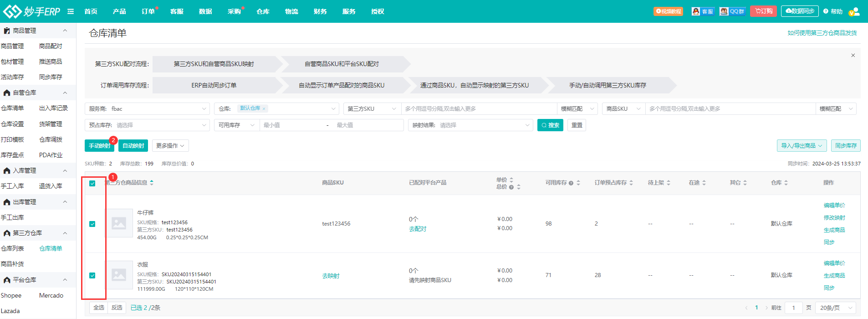The image size is (868, 319).
Task: Click the customer service icon
Action: point(703,11)
